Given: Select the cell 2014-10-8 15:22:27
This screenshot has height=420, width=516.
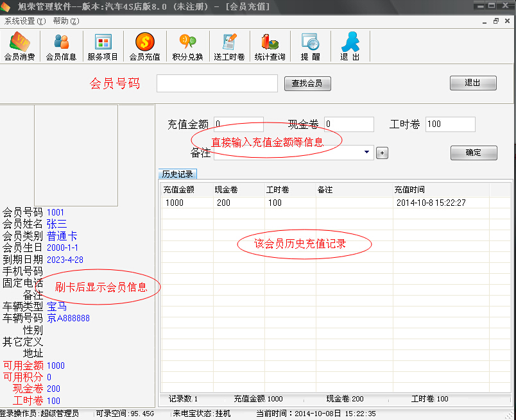Looking at the screenshot, I should tap(441, 203).
